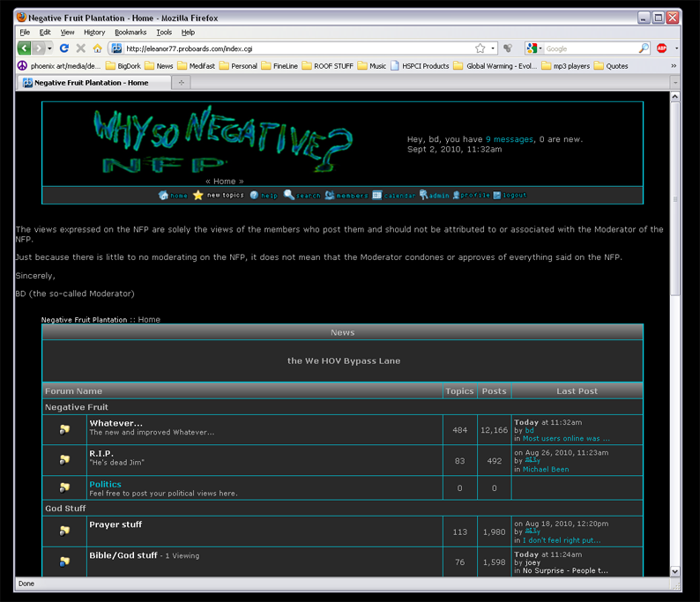This screenshot has width=700, height=602.
Task: Open calendar nav link
Action: click(x=394, y=196)
